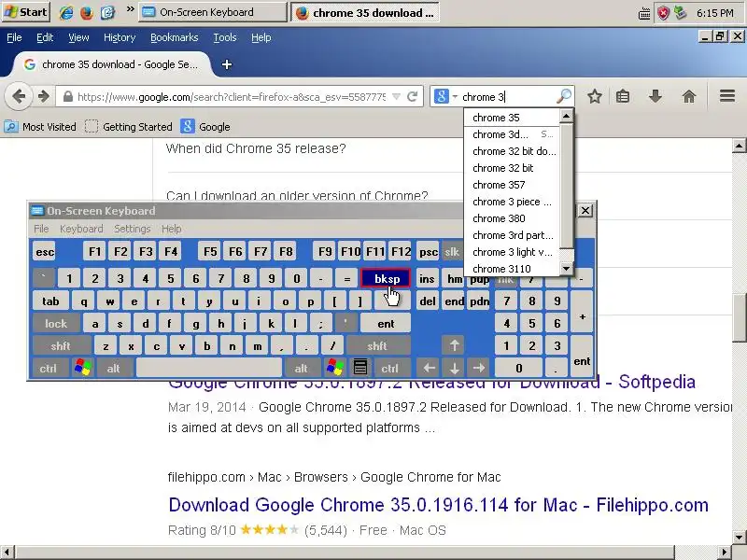This screenshot has height=560, width=747.
Task: Open the Most Visited bookmark
Action: point(40,127)
